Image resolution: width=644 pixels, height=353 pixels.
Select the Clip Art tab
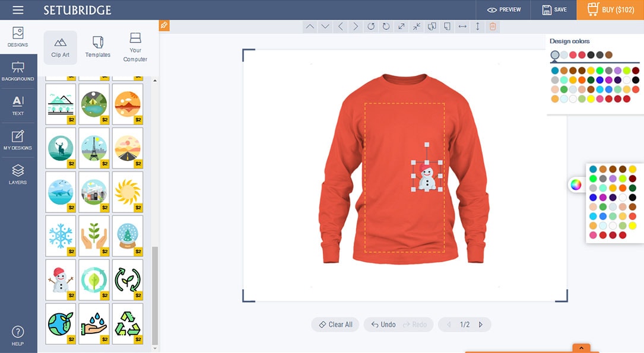coord(61,47)
